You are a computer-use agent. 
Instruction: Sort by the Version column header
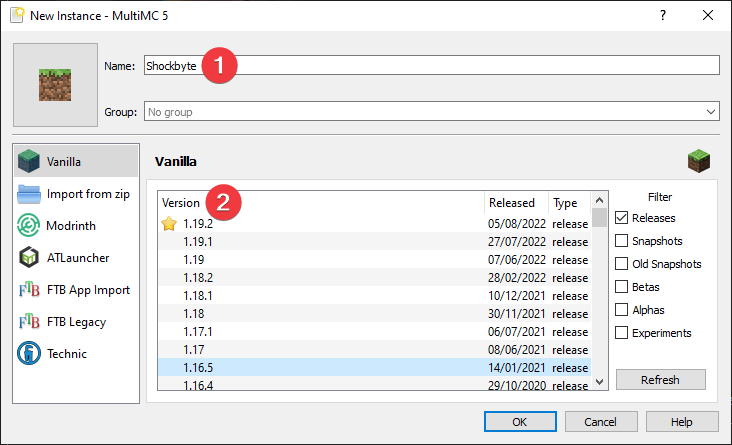(321, 203)
